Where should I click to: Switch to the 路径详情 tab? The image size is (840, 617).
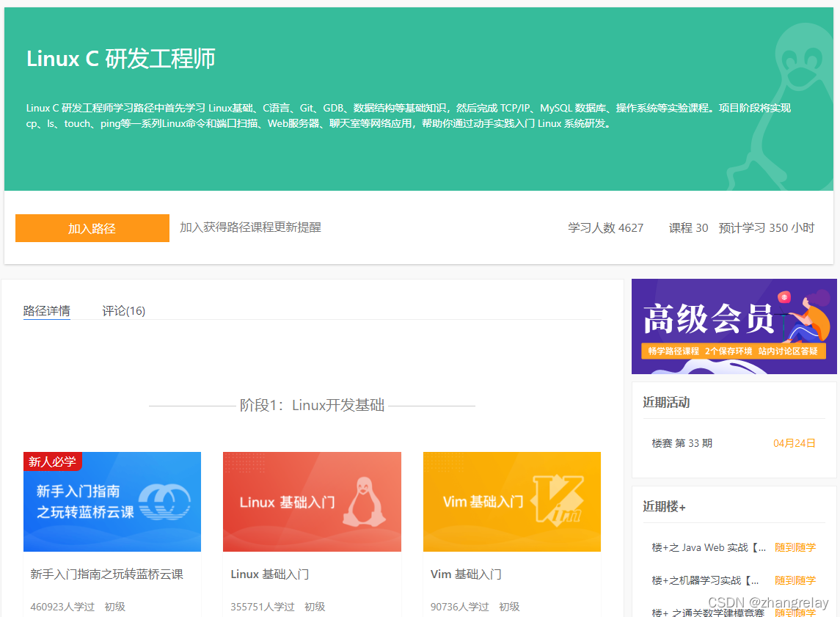(47, 310)
